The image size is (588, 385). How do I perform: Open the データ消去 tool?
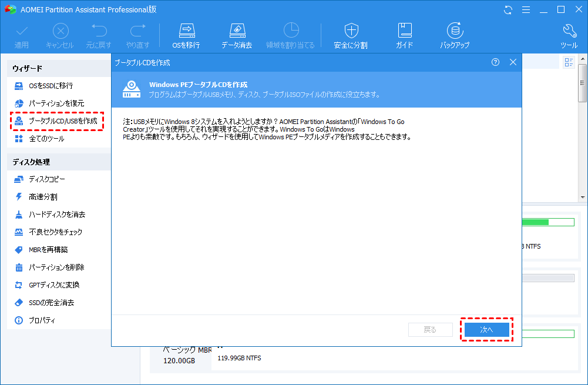click(x=237, y=36)
